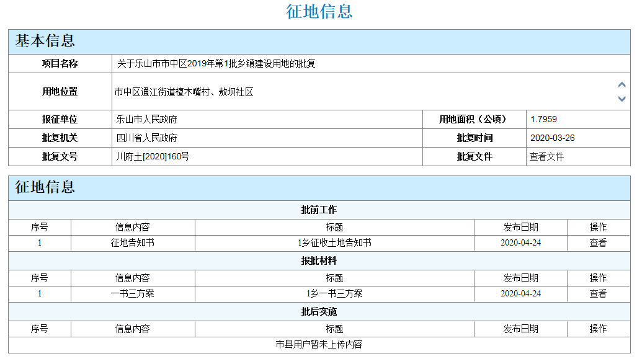
Task: Select the 乐山市人民政府 value
Action: (x=146, y=120)
